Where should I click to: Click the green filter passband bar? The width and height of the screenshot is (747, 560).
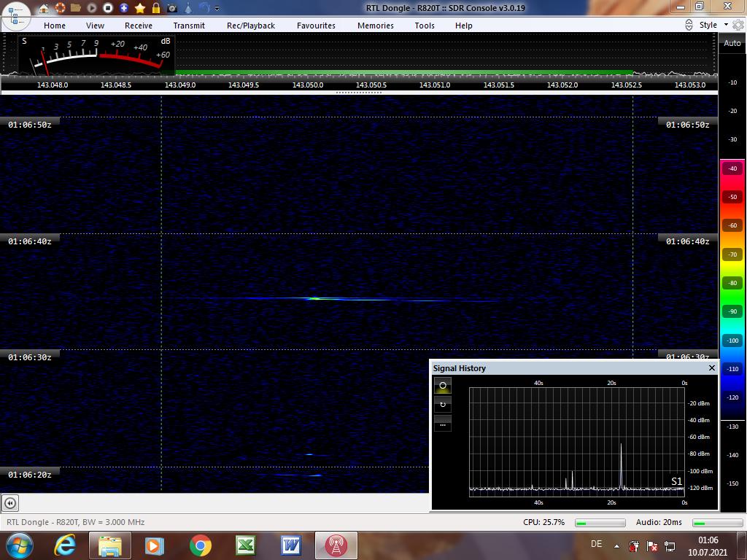pyautogui.click(x=404, y=72)
